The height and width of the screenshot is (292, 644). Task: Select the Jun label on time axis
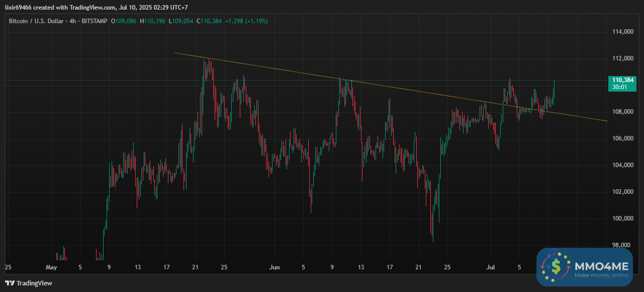(x=274, y=267)
